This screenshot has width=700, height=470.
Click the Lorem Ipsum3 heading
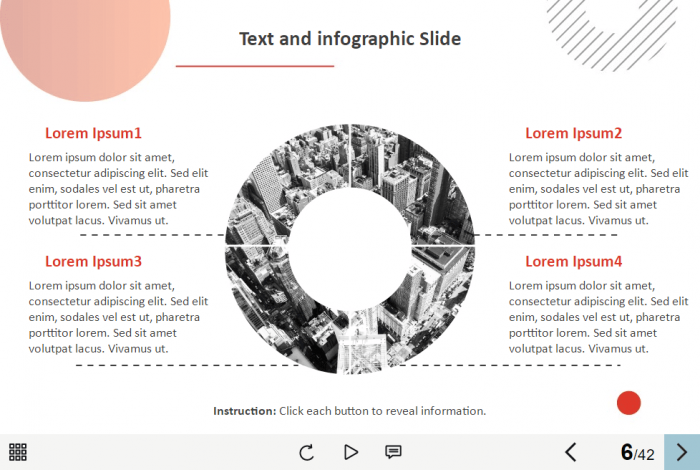tap(93, 261)
